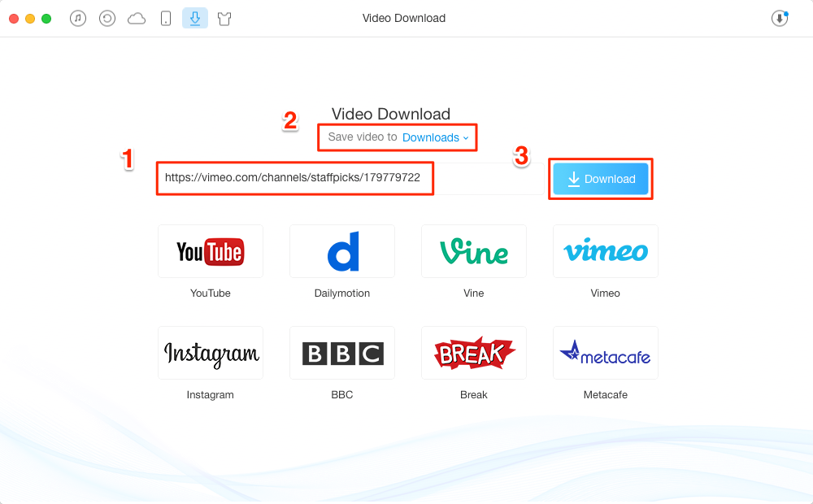813x504 pixels.
Task: Open the iTunes library music icon
Action: (78, 19)
